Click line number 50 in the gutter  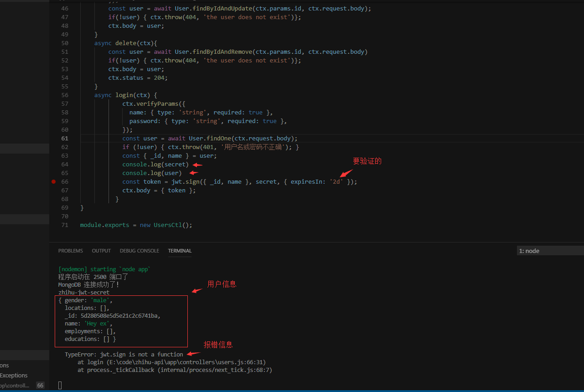point(64,43)
